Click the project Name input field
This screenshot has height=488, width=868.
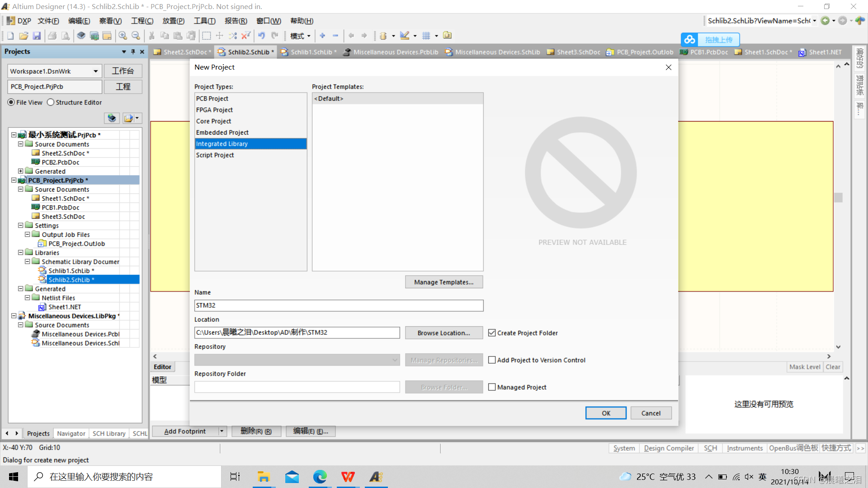[x=339, y=305]
